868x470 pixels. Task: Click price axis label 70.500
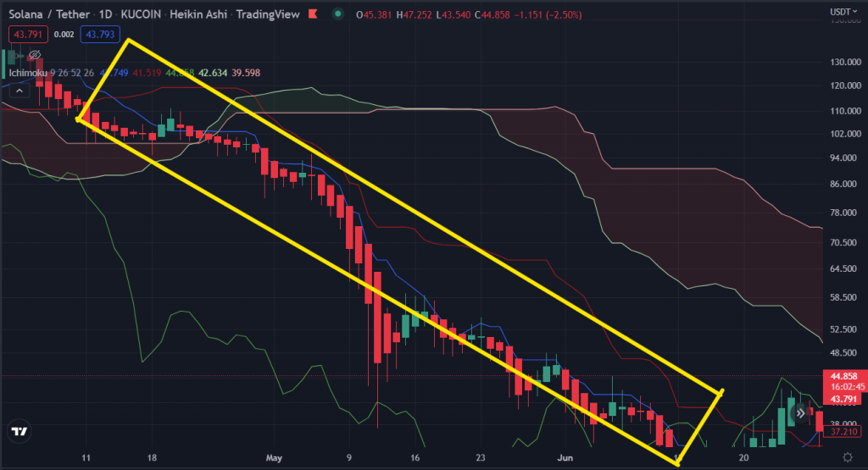(845, 243)
